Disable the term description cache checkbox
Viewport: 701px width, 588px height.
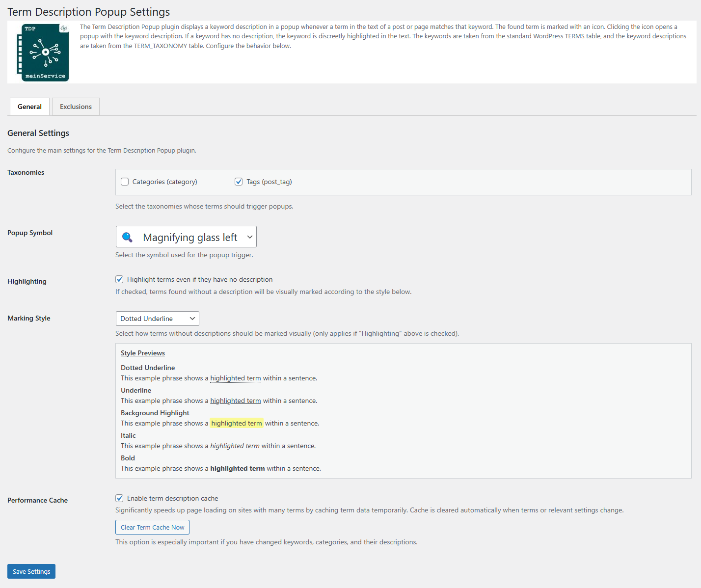coord(119,499)
